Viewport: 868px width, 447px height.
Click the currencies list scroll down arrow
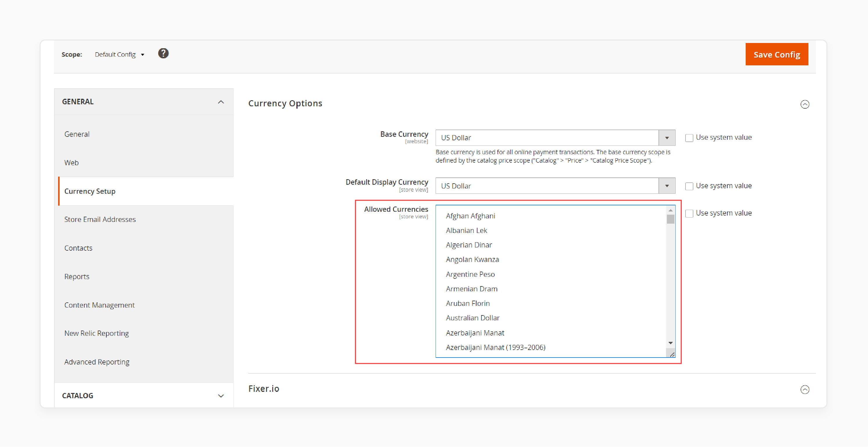[x=671, y=343]
